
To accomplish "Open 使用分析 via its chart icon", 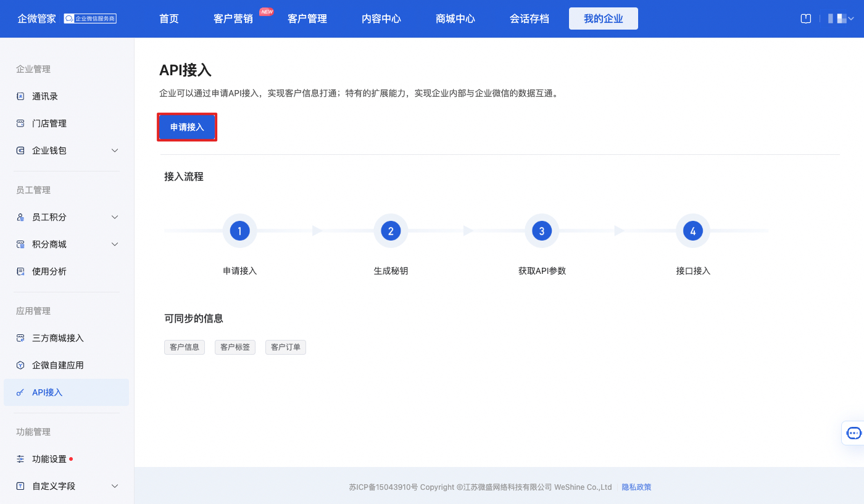I will 21,271.
